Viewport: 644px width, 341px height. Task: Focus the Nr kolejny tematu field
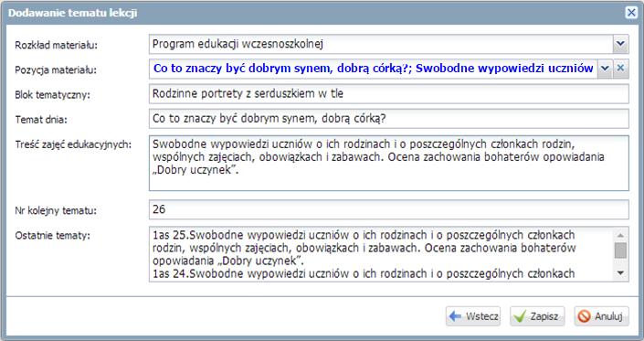tap(388, 209)
